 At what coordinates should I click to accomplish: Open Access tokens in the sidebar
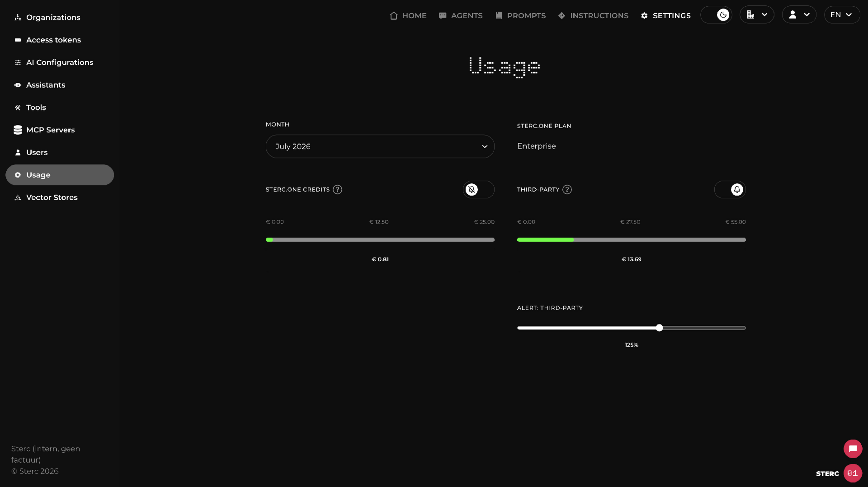click(x=60, y=40)
